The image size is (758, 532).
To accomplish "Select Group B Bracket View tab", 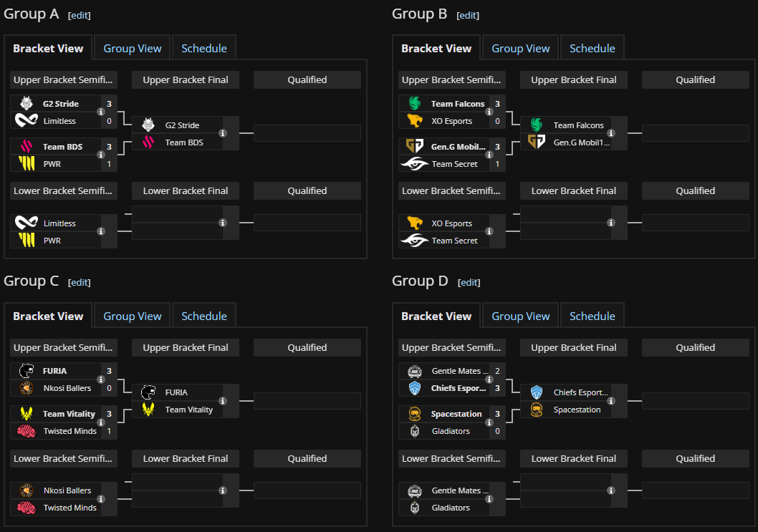I will pos(436,48).
